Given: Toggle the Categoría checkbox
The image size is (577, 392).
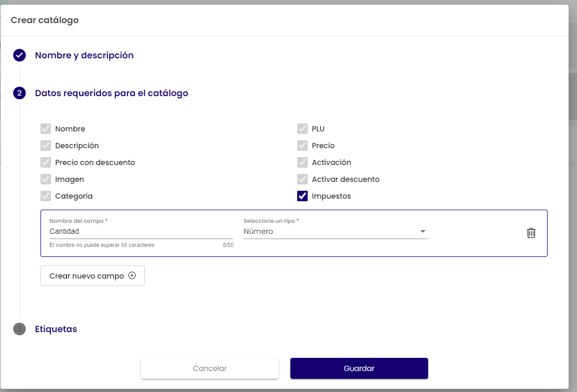Looking at the screenshot, I should coord(46,196).
